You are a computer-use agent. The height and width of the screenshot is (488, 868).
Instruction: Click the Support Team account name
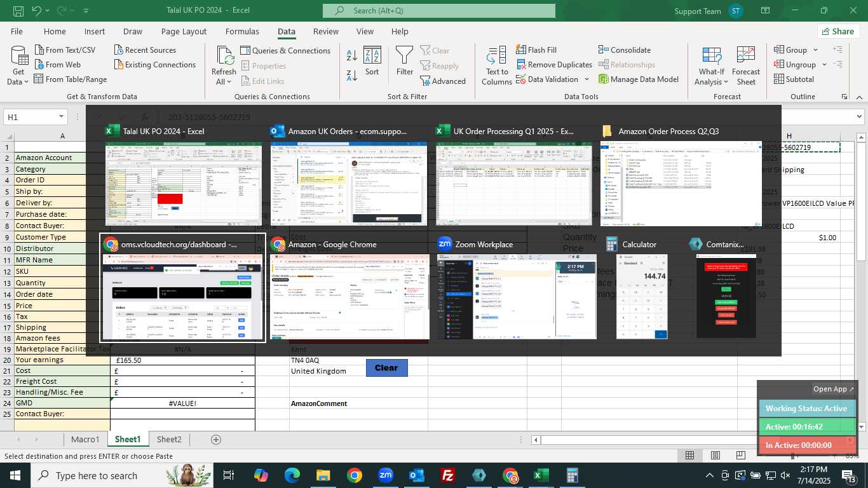click(698, 11)
